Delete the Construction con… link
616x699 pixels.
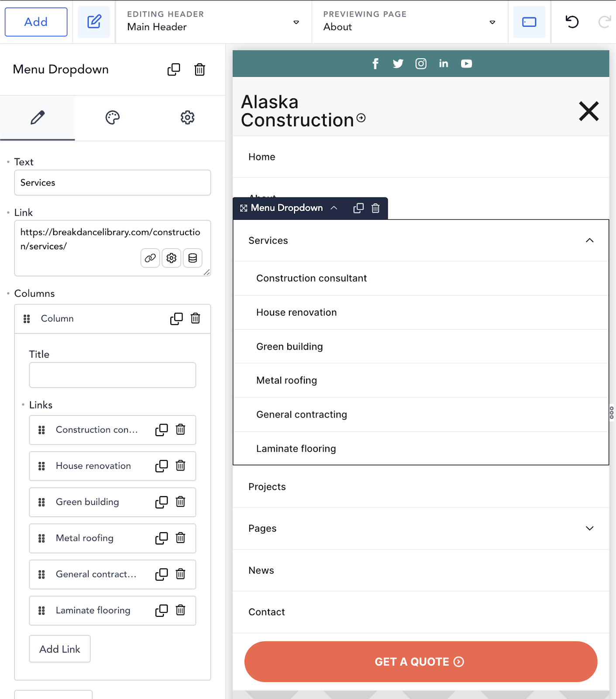click(181, 429)
